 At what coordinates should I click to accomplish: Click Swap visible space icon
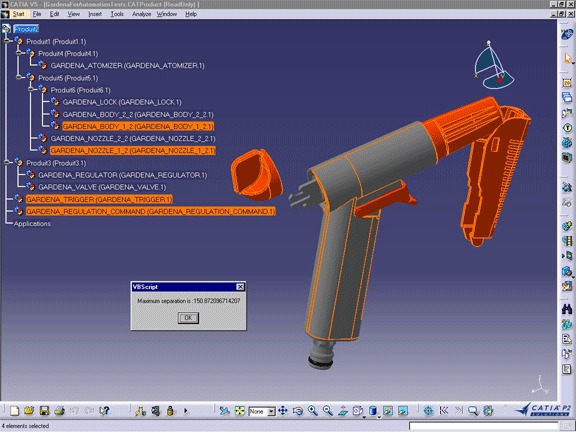tap(403, 411)
